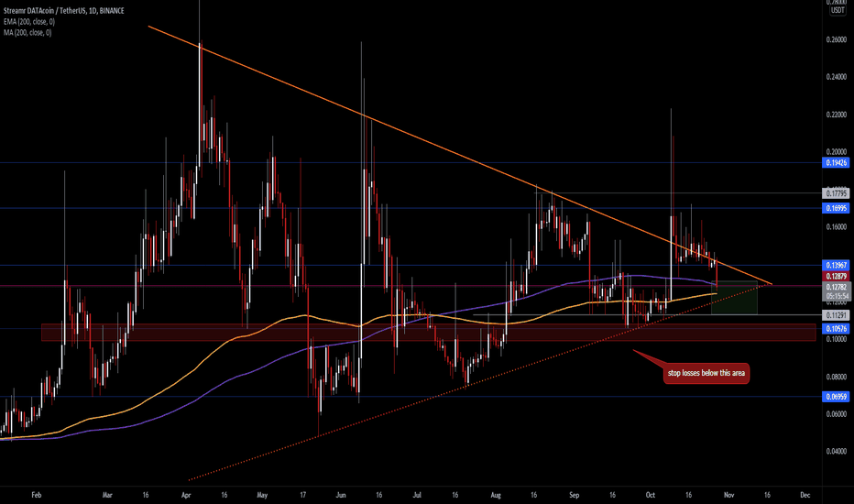The width and height of the screenshot is (854, 504).
Task: Select the EMA (200, close, 0) indicator legend
Action: coord(29,22)
